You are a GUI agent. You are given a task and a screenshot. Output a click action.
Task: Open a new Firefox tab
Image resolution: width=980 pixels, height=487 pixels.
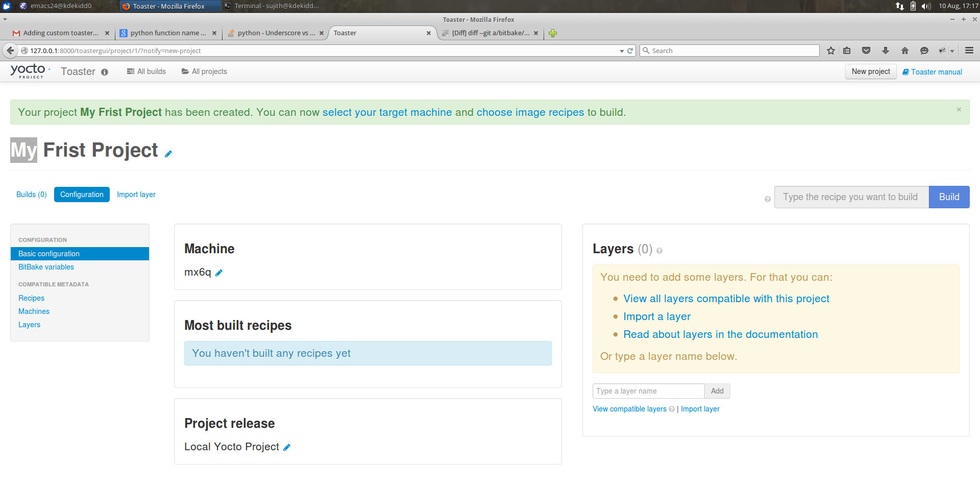[553, 33]
